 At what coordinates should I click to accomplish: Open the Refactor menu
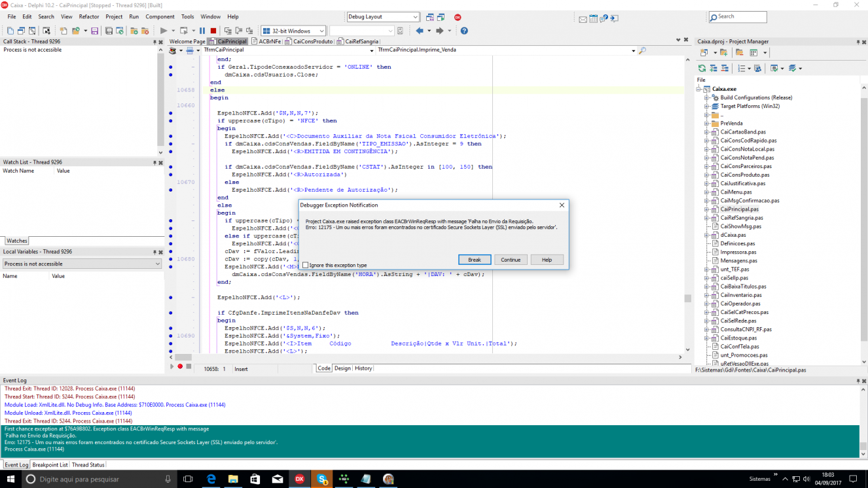click(89, 16)
